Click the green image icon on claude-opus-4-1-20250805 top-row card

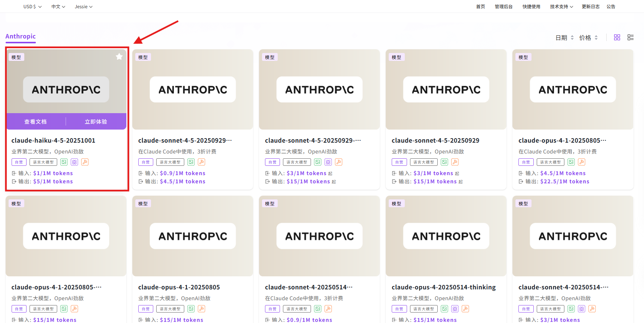point(571,162)
